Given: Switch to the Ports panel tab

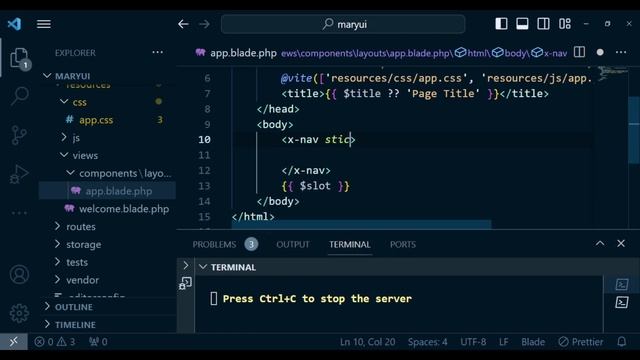Looking at the screenshot, I should click(x=402, y=244).
